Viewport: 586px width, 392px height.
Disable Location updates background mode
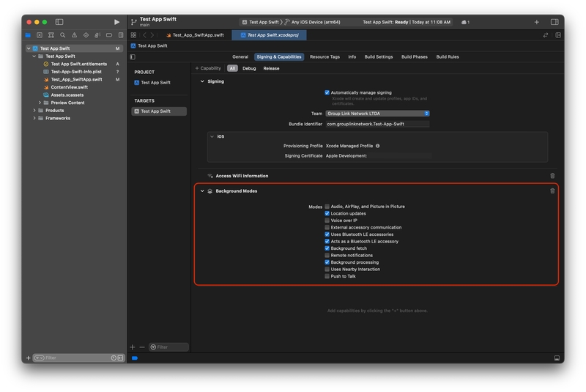tap(327, 213)
